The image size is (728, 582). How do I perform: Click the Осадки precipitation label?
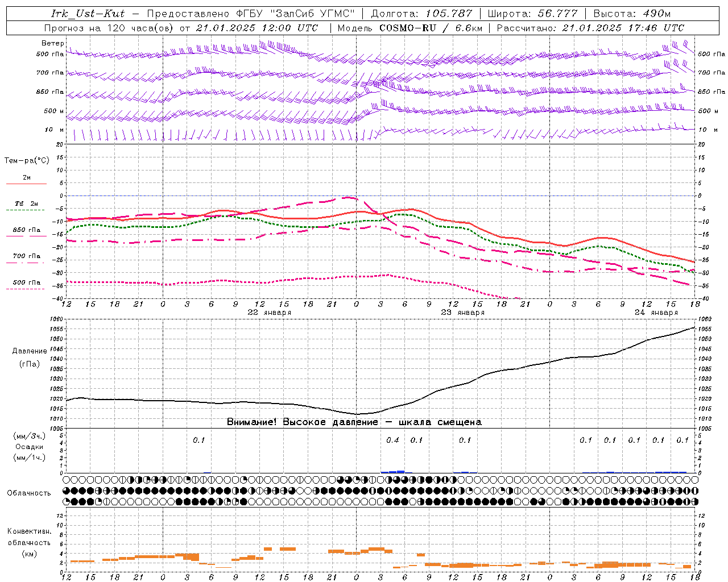point(30,447)
